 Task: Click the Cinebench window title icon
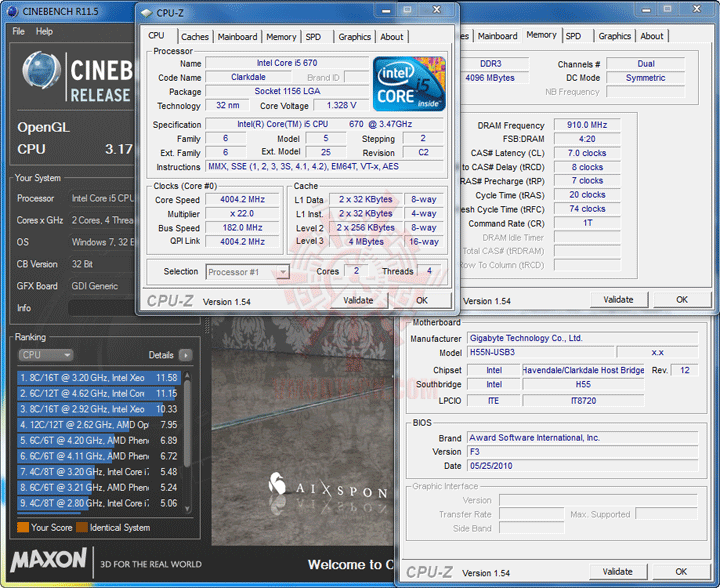coord(13,11)
